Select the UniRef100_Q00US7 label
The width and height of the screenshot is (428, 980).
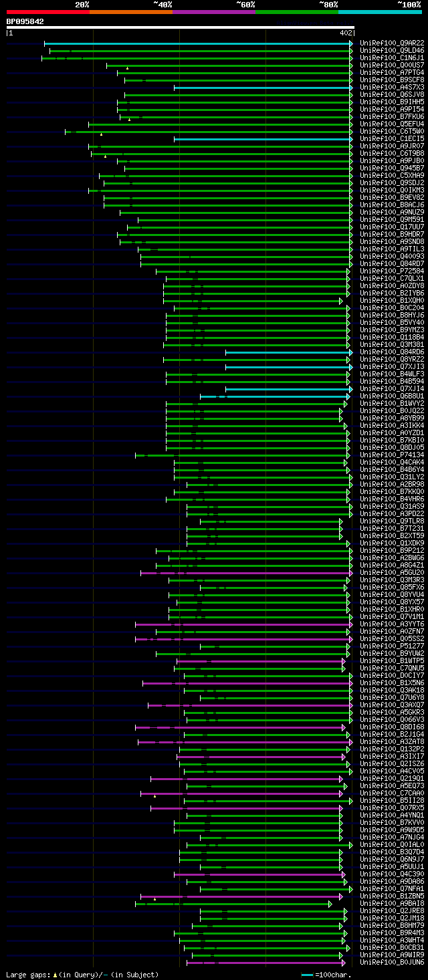point(392,65)
